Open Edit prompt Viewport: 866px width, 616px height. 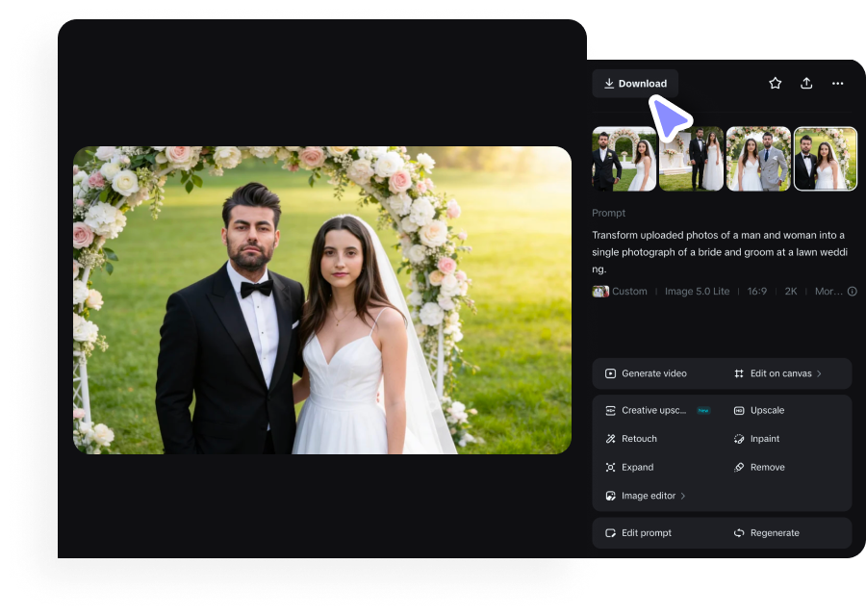645,532
